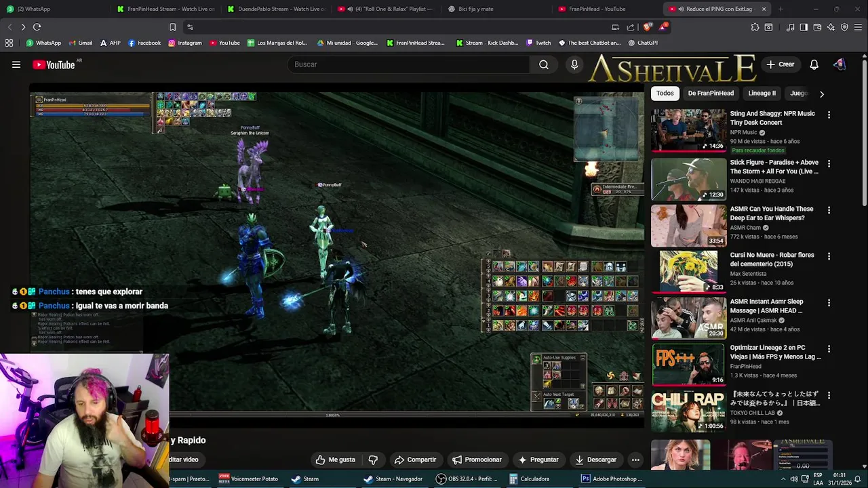
Task: Open the ChatGPT bookmark
Action: point(643,43)
